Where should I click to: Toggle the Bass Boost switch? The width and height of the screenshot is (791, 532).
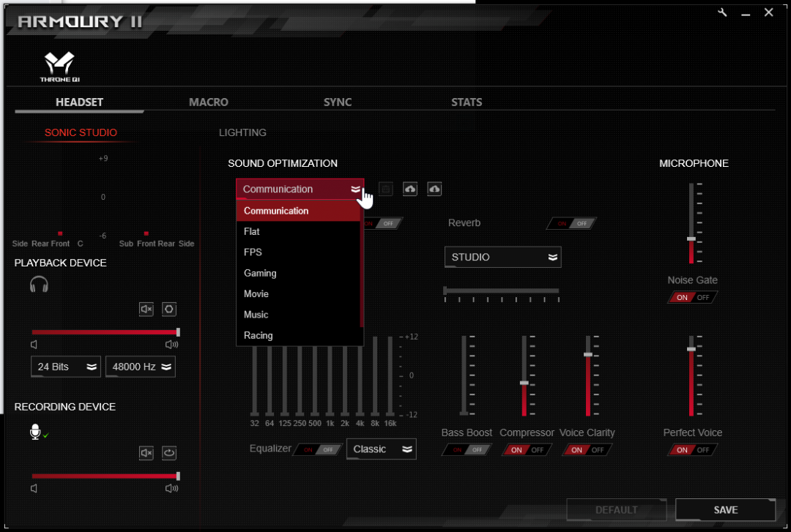tap(467, 450)
